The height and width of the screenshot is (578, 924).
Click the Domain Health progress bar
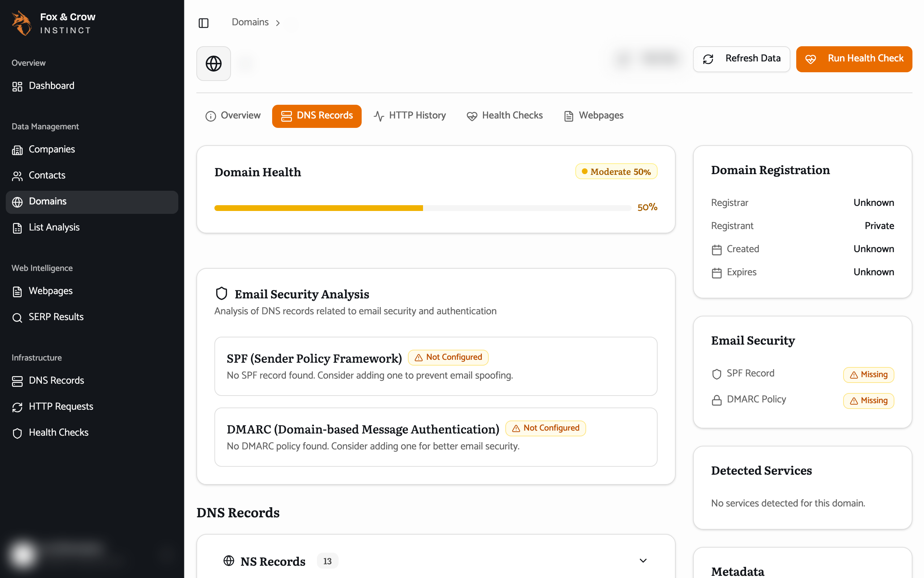point(423,208)
